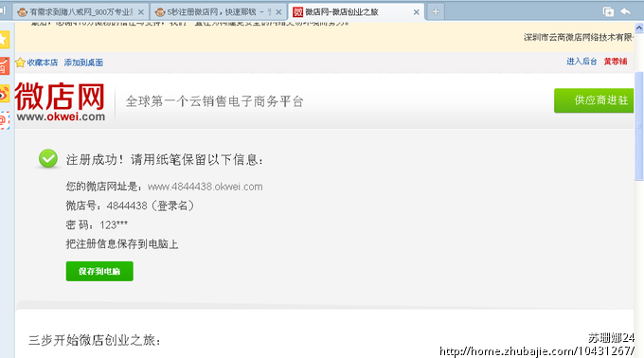Switch to the 5秒注册微店网 tab
This screenshot has height=358, width=644.
(x=219, y=12)
